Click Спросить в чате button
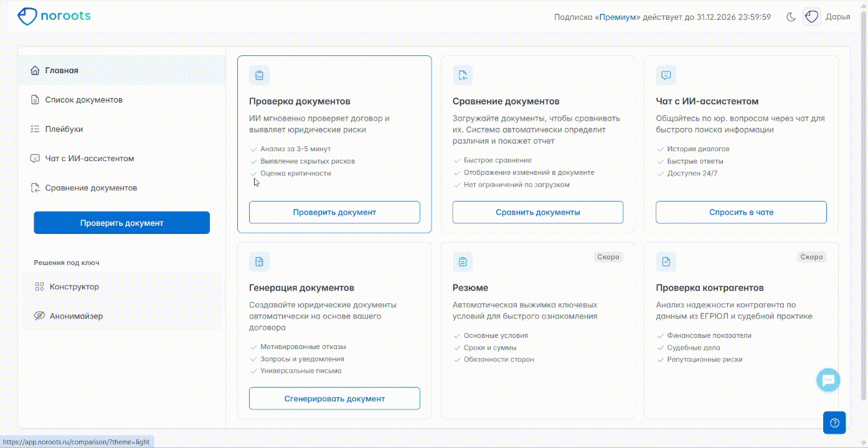The height and width of the screenshot is (448, 868). click(x=741, y=212)
